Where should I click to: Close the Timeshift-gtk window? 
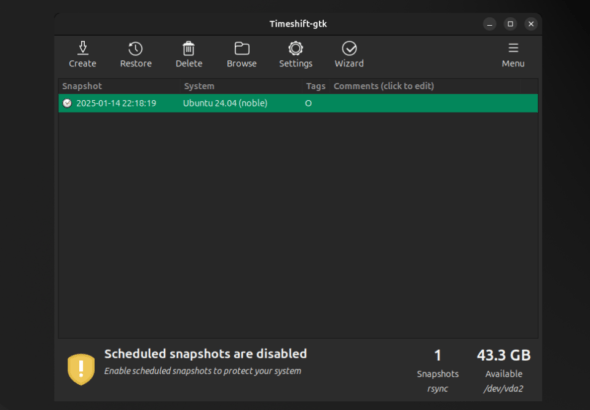click(531, 24)
